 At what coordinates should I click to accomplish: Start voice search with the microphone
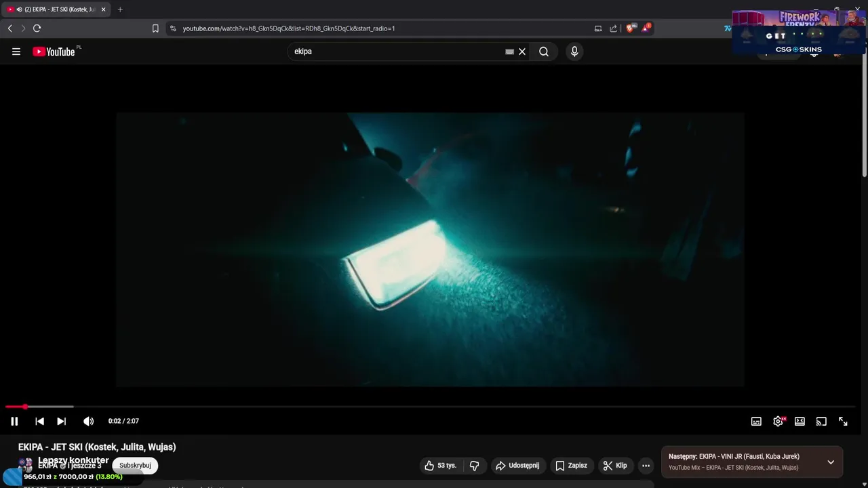click(x=574, y=52)
